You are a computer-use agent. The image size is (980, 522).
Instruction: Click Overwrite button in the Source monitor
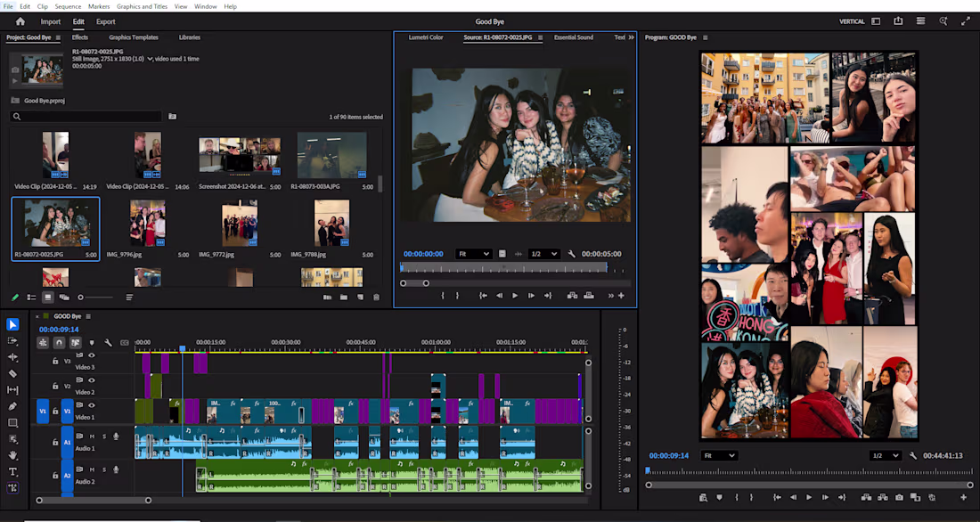(589, 296)
